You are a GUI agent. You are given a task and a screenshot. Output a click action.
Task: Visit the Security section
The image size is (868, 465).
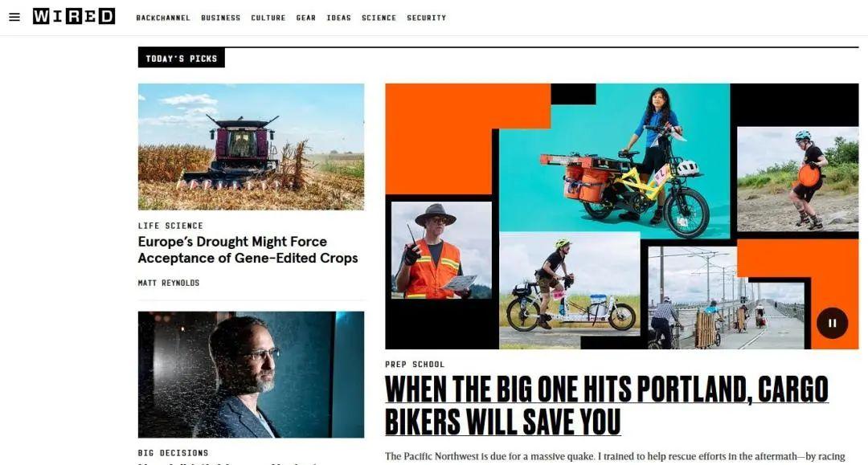click(427, 18)
